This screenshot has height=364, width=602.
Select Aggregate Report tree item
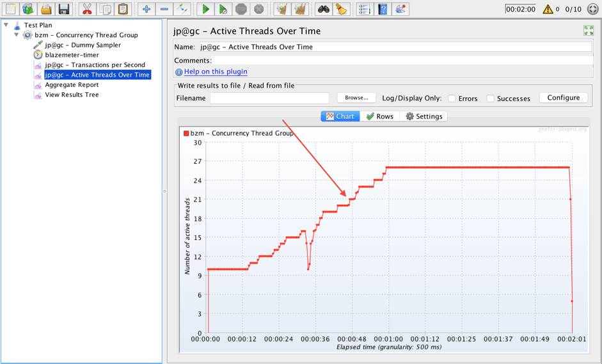tap(72, 85)
